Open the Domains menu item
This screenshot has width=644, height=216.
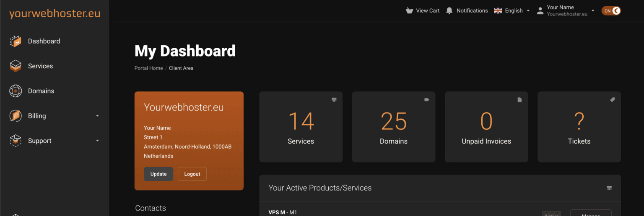(x=41, y=91)
